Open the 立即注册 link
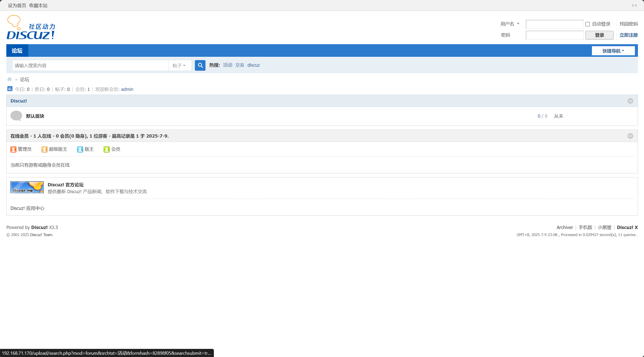Viewport: 644px width, 357px height. point(628,35)
